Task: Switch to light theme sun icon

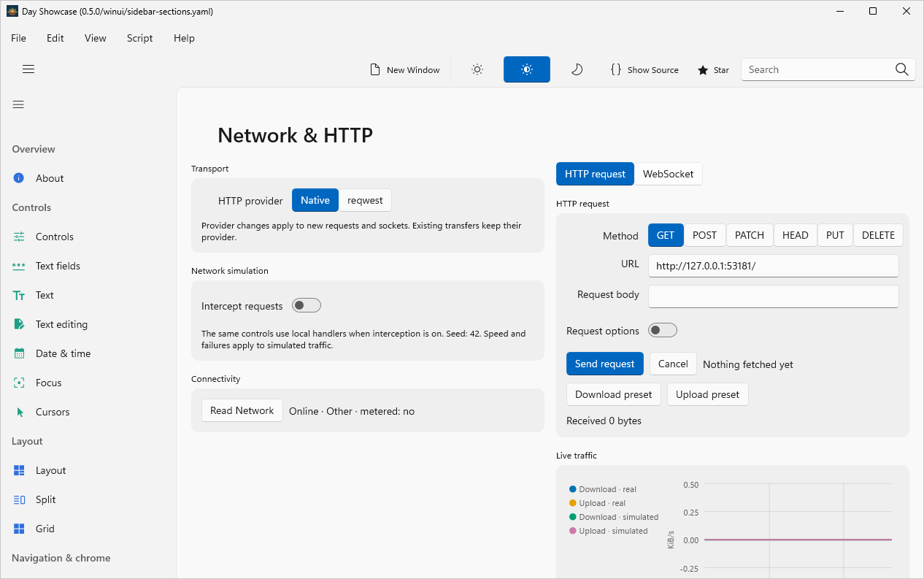Action: 477,69
